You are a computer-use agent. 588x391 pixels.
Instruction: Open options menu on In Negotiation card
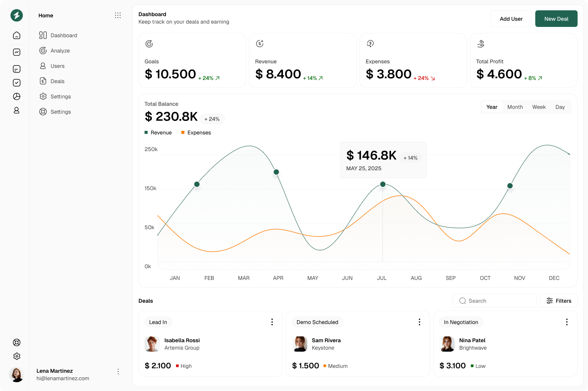click(x=566, y=322)
